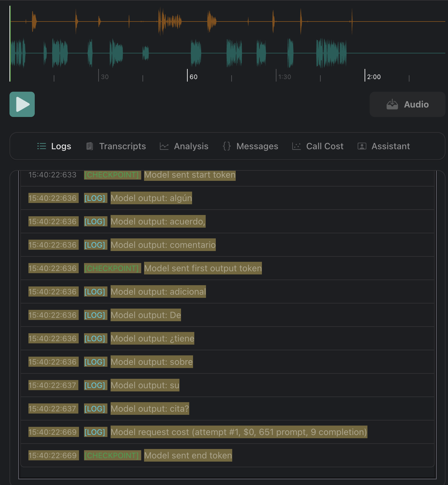
Task: Click the 'Model sent end token' checkpoint row
Action: (x=188, y=455)
